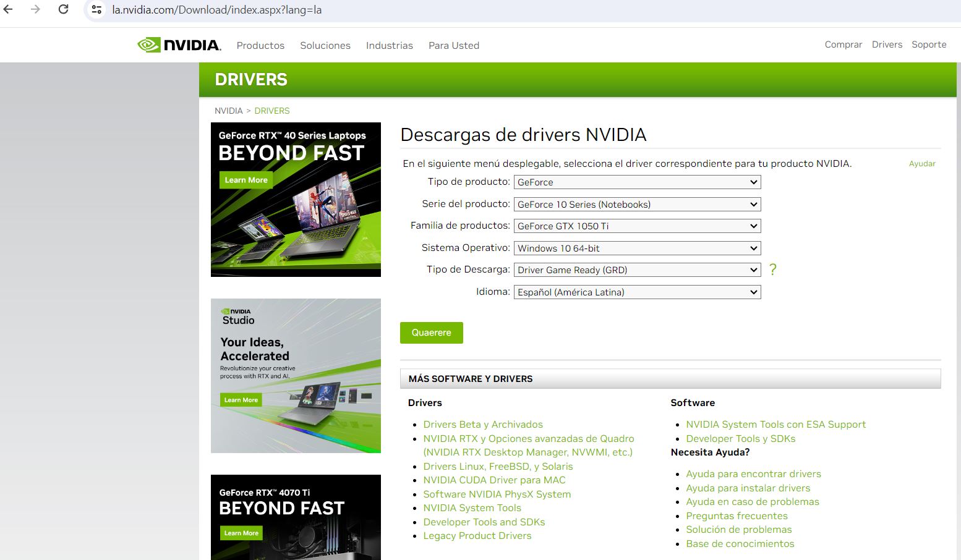Open the Soluciones menu

tap(325, 45)
